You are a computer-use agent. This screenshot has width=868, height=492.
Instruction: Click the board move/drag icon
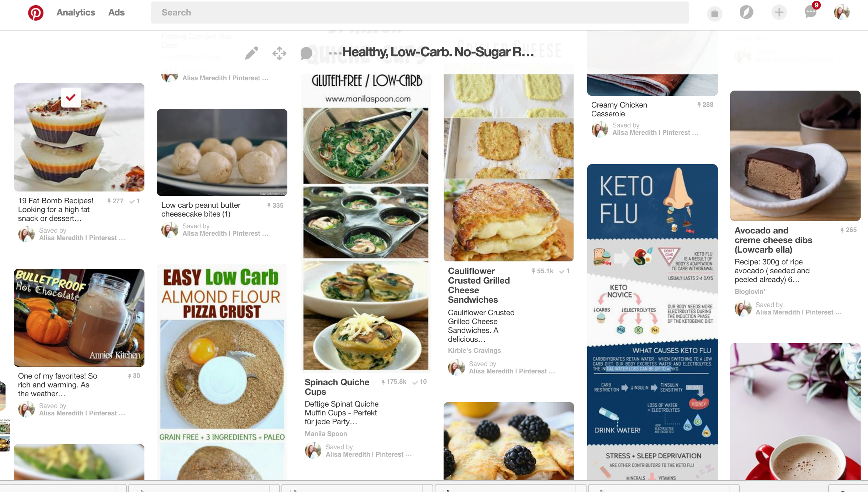click(280, 52)
